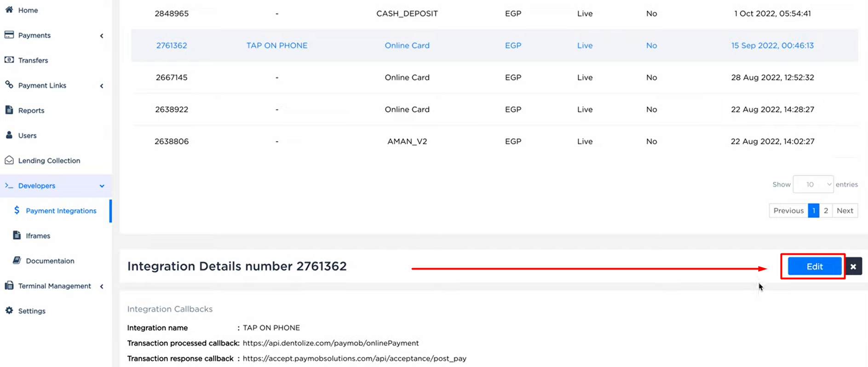The height and width of the screenshot is (367, 868).
Task: Click the blue Edit button
Action: coord(815,266)
